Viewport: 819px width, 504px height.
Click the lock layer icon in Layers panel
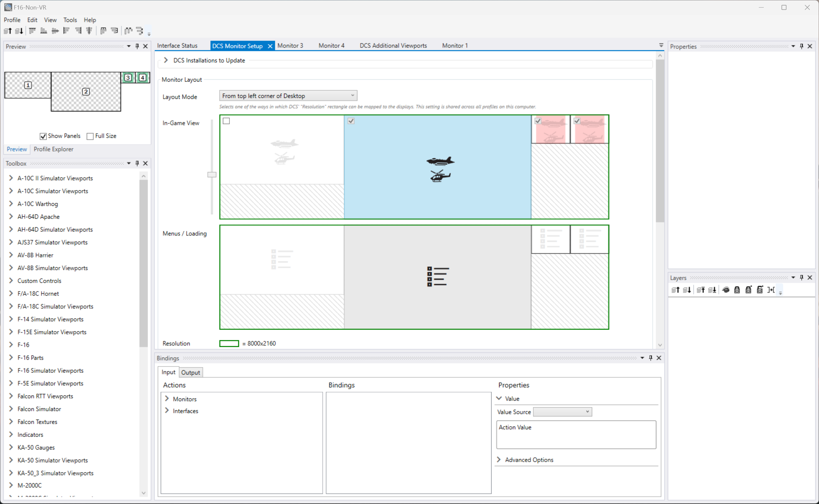click(737, 290)
